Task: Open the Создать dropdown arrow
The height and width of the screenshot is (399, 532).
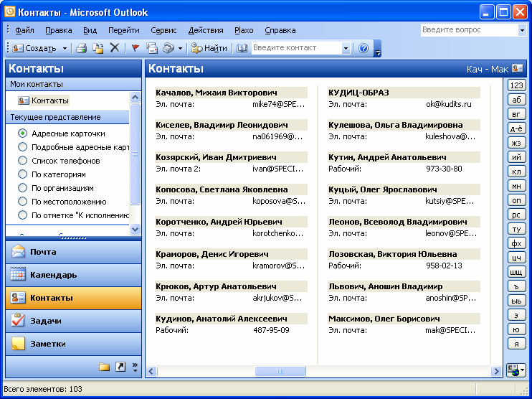Action: point(65,48)
